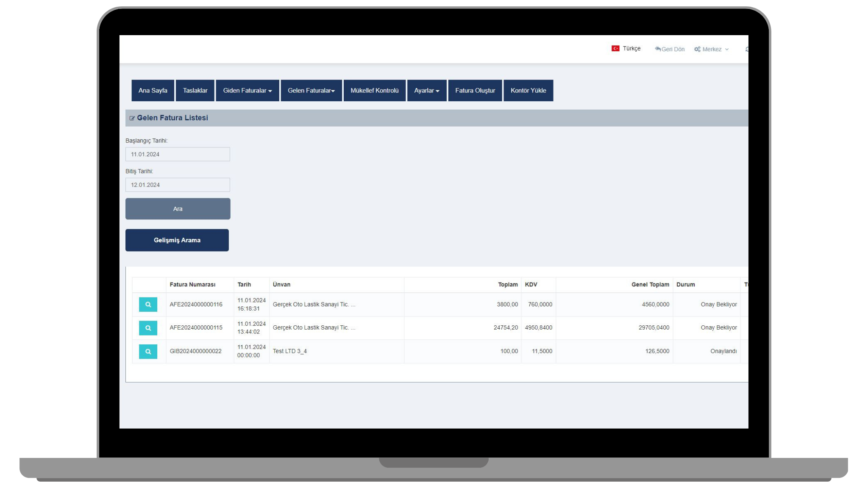Open Kontör Yükle page
Screen dimensions: 868x488
(529, 91)
